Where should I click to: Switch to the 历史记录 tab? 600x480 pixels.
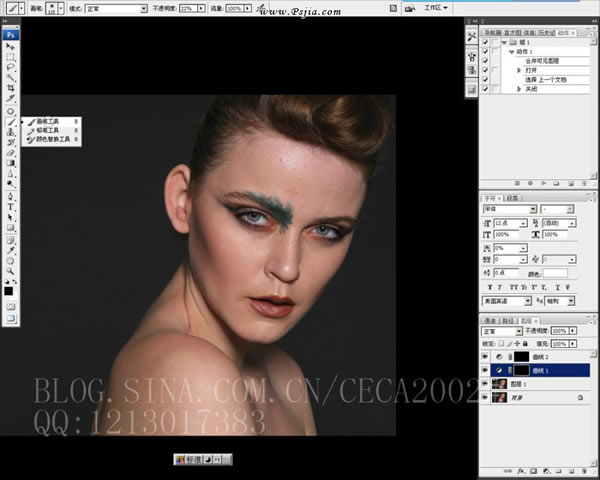pyautogui.click(x=546, y=33)
